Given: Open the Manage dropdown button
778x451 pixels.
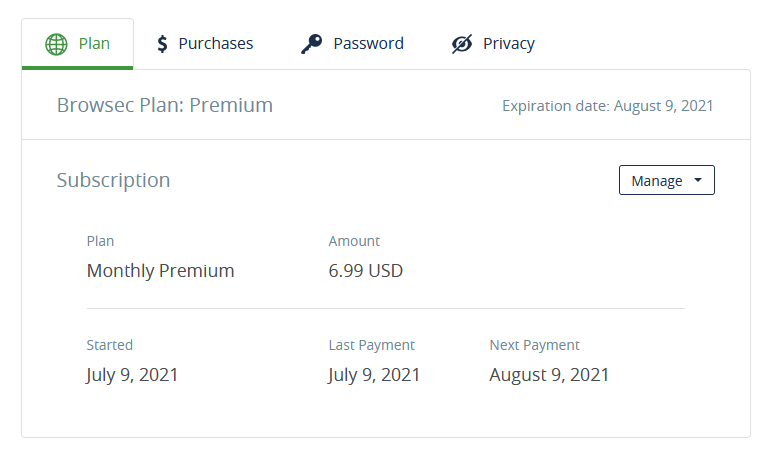Looking at the screenshot, I should click(x=666, y=180).
